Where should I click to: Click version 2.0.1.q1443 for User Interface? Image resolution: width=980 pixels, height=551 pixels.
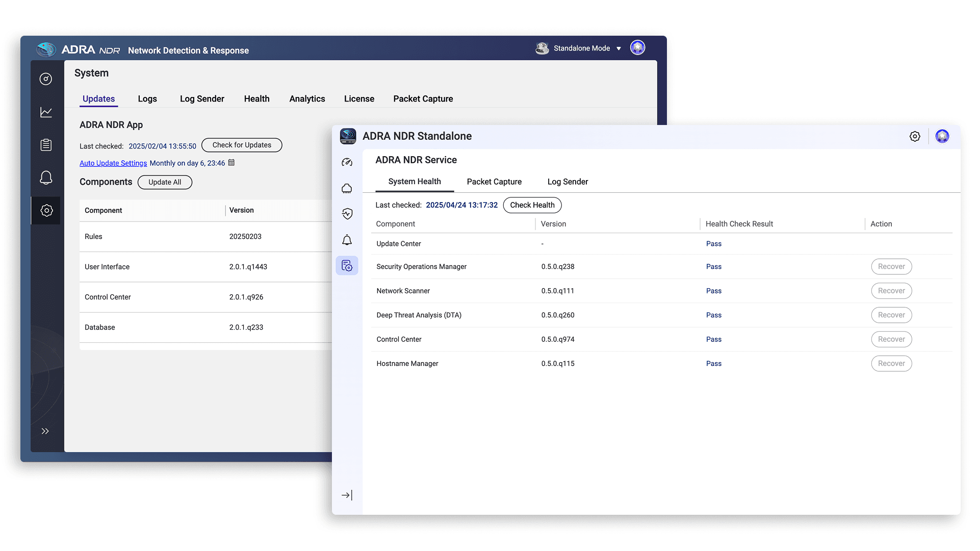(x=248, y=267)
